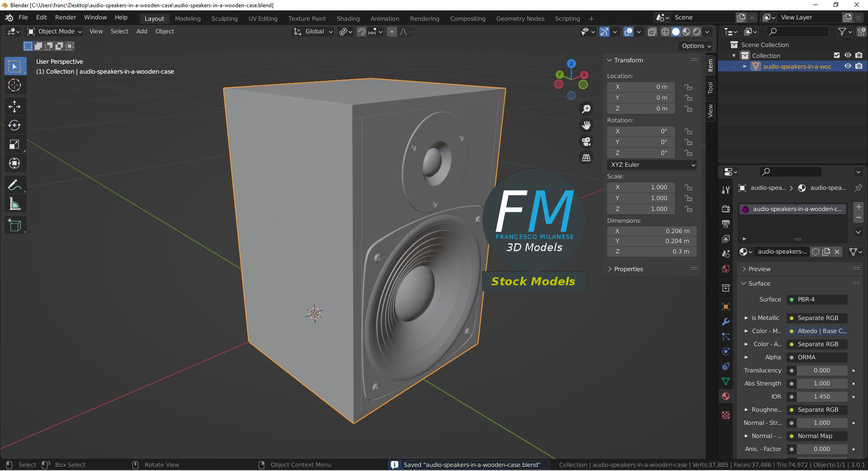Open the Output properties tab icon

pos(726,223)
